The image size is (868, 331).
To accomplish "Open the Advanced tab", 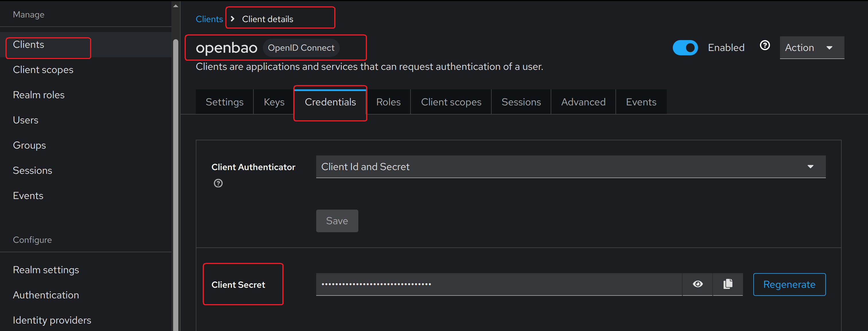I will (x=583, y=102).
